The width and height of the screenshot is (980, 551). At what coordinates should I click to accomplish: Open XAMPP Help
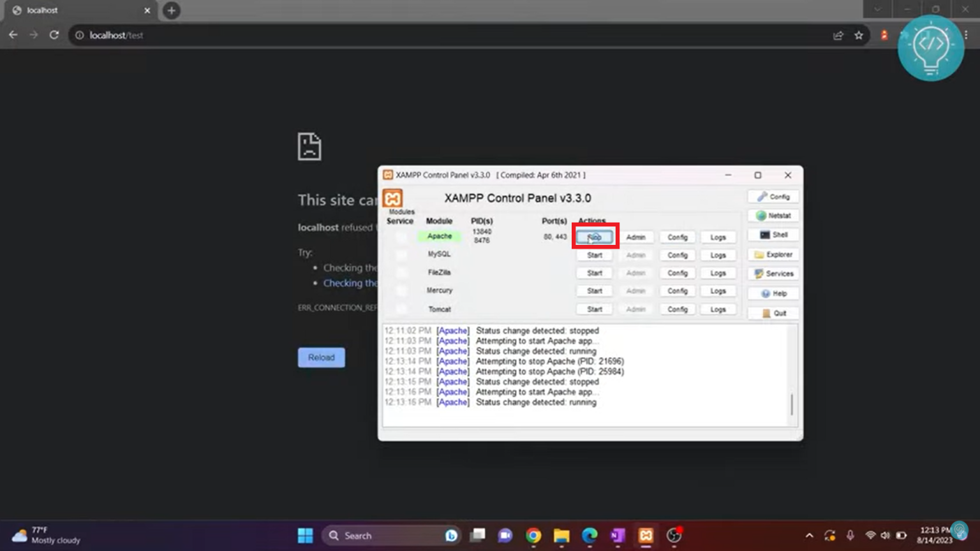(772, 293)
